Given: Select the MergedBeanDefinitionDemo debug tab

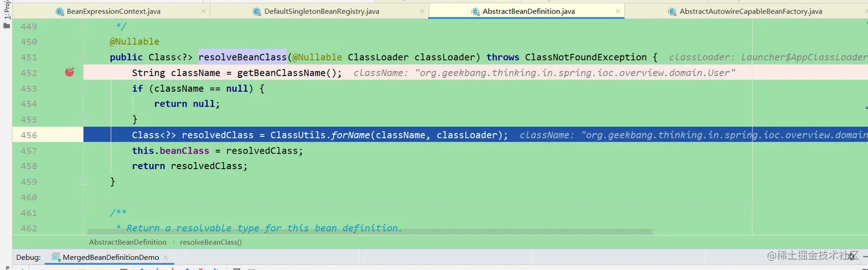Looking at the screenshot, I should (111, 257).
